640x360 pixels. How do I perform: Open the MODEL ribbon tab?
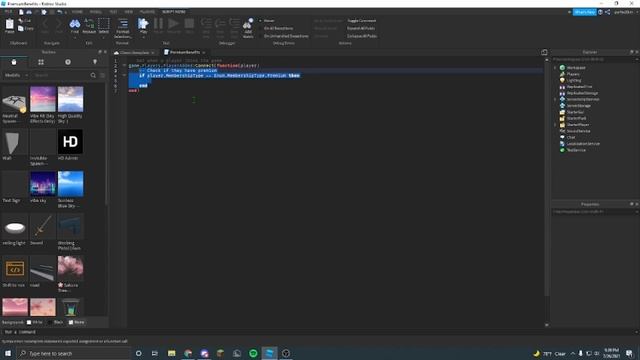pyautogui.click(x=96, y=12)
